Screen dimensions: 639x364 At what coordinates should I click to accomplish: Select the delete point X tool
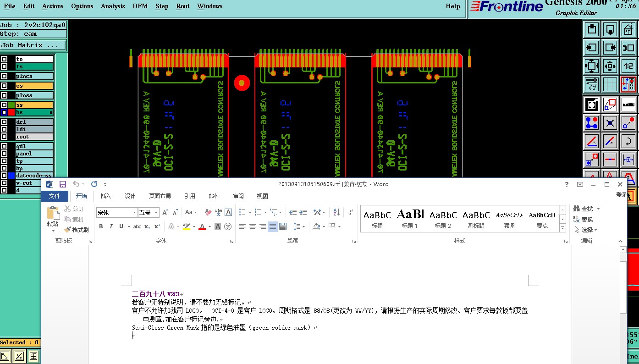coord(610,123)
